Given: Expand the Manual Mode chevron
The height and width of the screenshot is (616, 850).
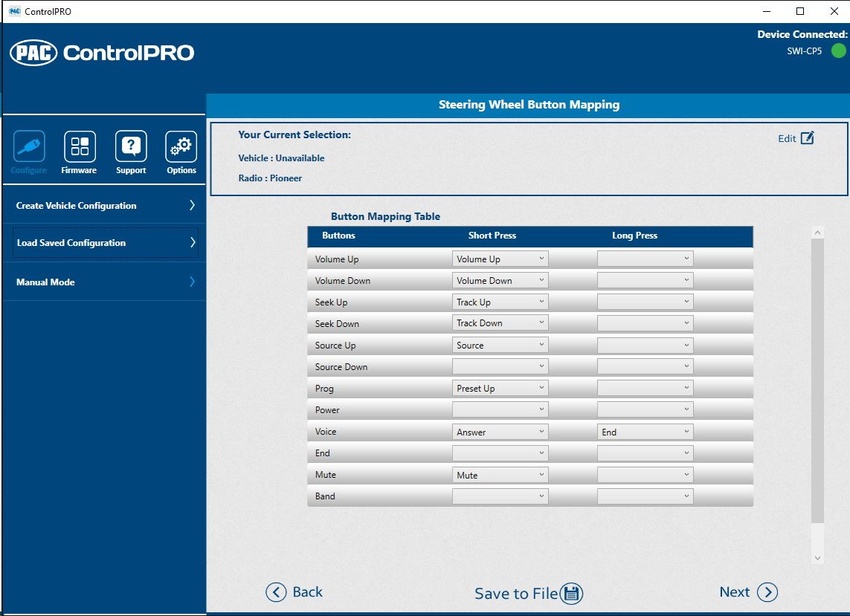Looking at the screenshot, I should (x=192, y=281).
